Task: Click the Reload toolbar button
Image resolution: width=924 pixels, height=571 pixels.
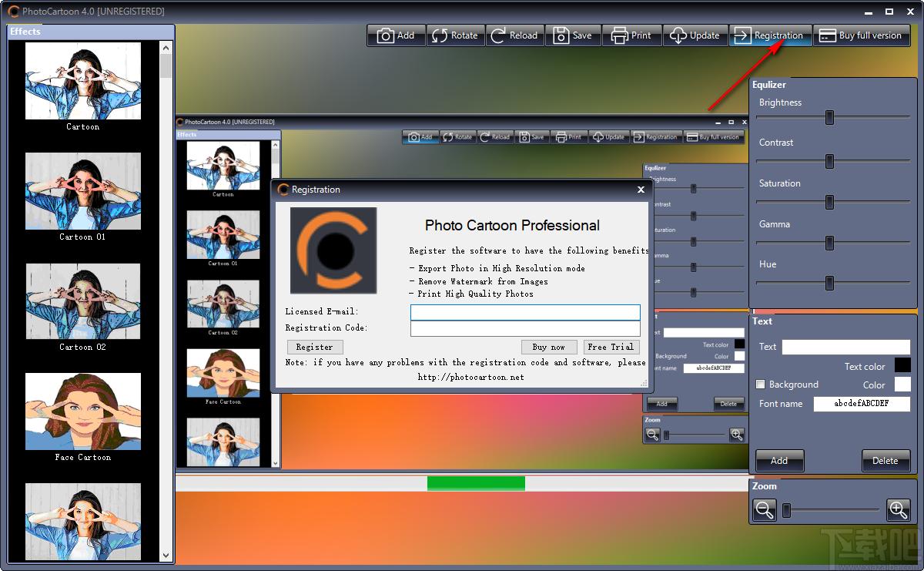Action: (514, 35)
